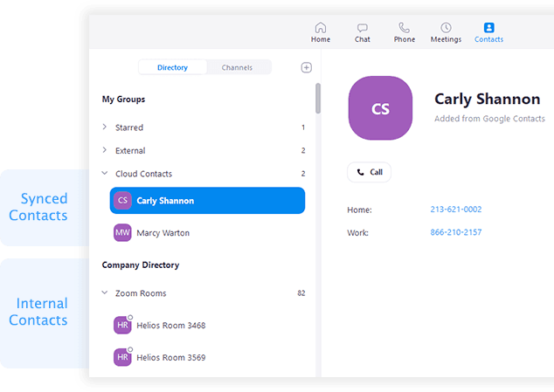554x392 pixels.
Task: Click home phone number 213-621-0002
Action: 455,210
